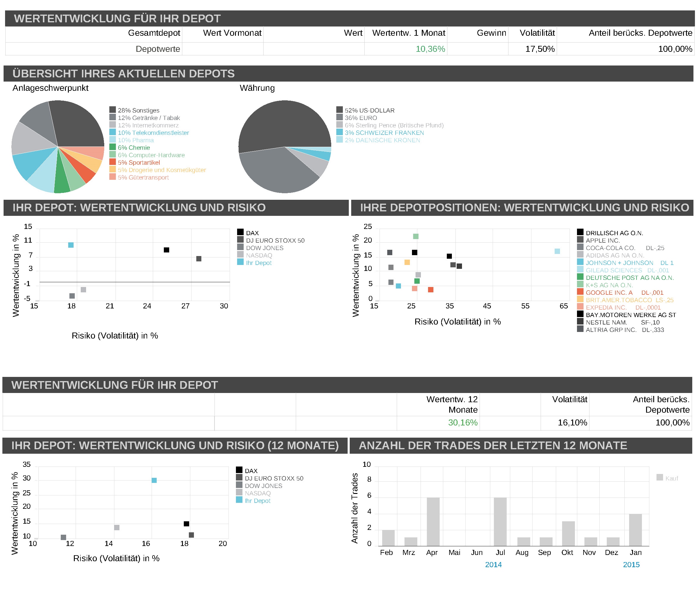Select the US-DOLLAR currency legend entry

[369, 110]
